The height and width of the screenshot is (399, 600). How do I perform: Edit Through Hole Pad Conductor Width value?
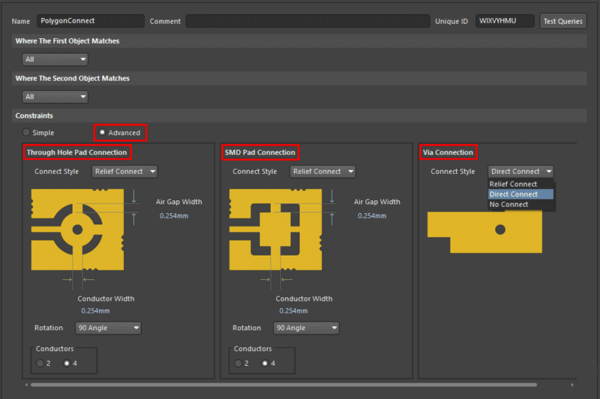95,311
